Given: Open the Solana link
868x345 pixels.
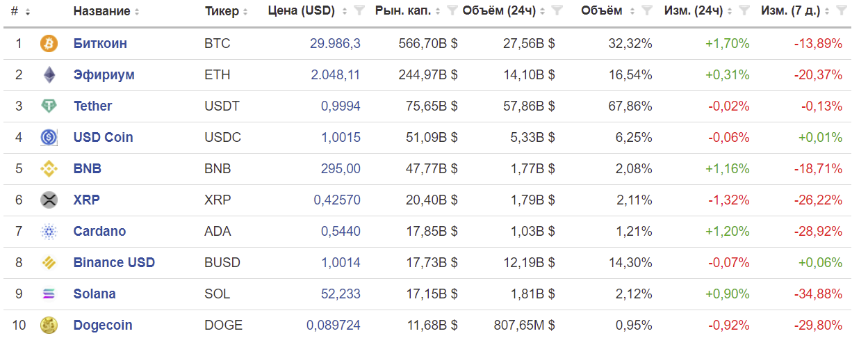Looking at the screenshot, I should click(x=95, y=294).
